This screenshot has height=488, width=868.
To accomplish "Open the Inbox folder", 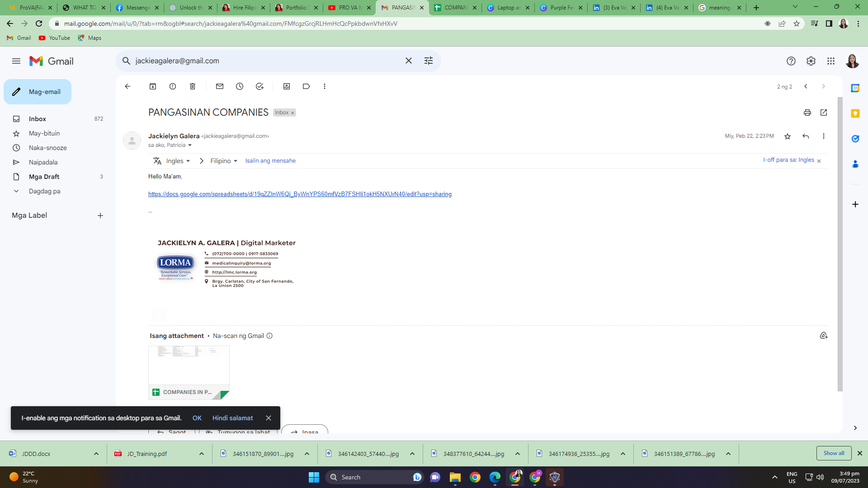I will [x=38, y=119].
